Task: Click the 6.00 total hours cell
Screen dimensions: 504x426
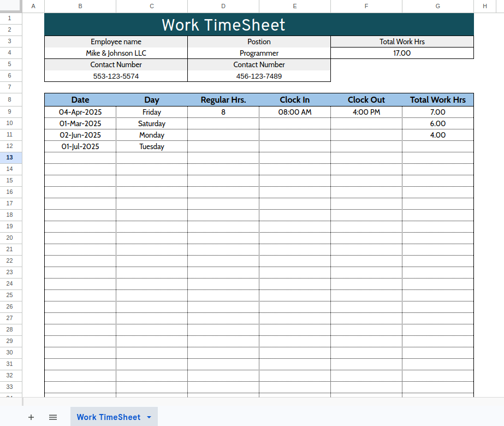Action: tap(438, 123)
